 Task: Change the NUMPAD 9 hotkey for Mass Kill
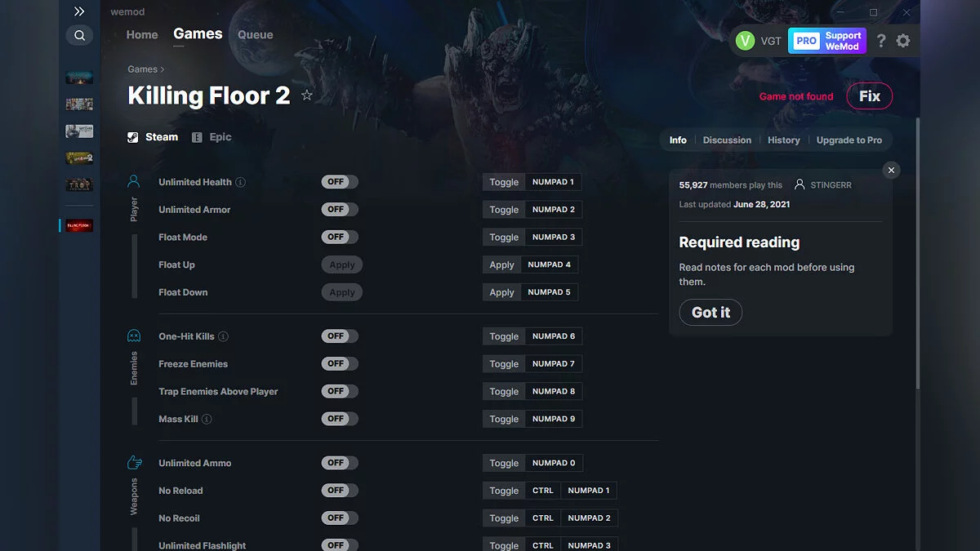pos(553,419)
